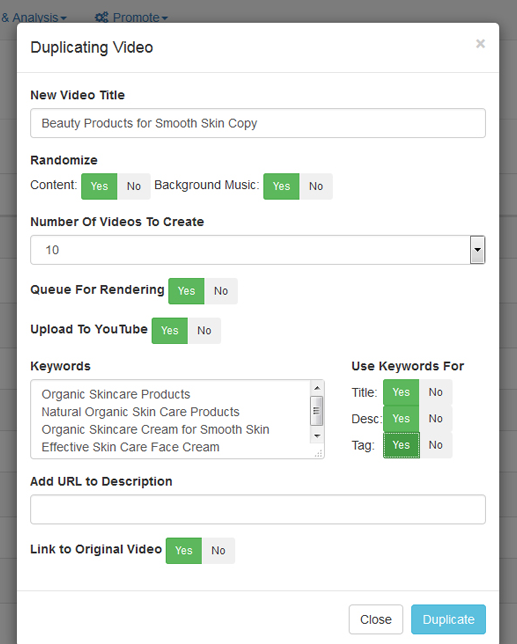Select No for Title keywords
This screenshot has width=517, height=644.
[436, 392]
